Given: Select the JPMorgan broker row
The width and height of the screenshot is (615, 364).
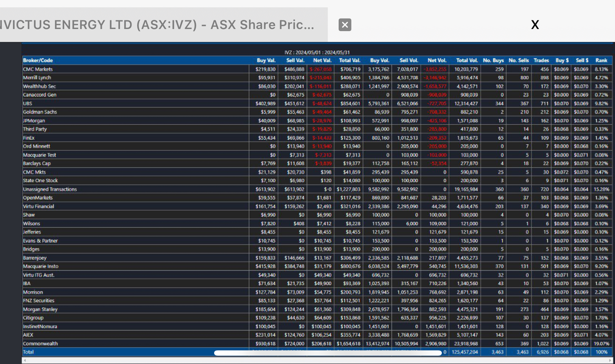Looking at the screenshot, I should pos(317,121).
